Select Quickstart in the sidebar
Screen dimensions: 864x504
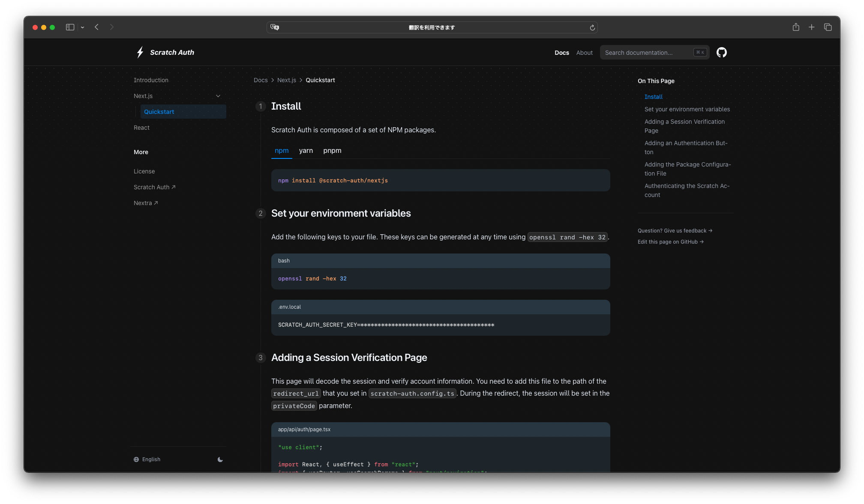tap(183, 112)
